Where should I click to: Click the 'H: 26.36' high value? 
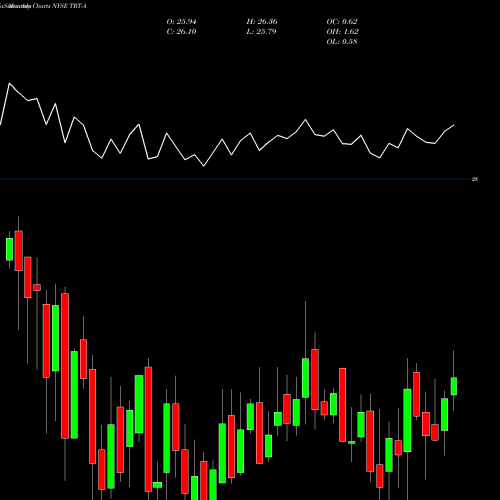(x=262, y=22)
